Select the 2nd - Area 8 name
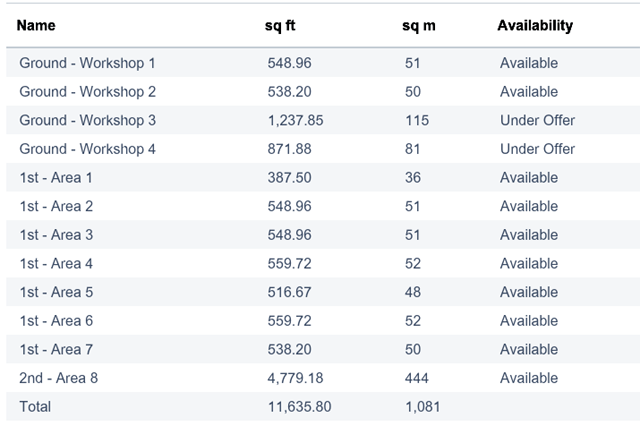The height and width of the screenshot is (426, 640). click(58, 378)
